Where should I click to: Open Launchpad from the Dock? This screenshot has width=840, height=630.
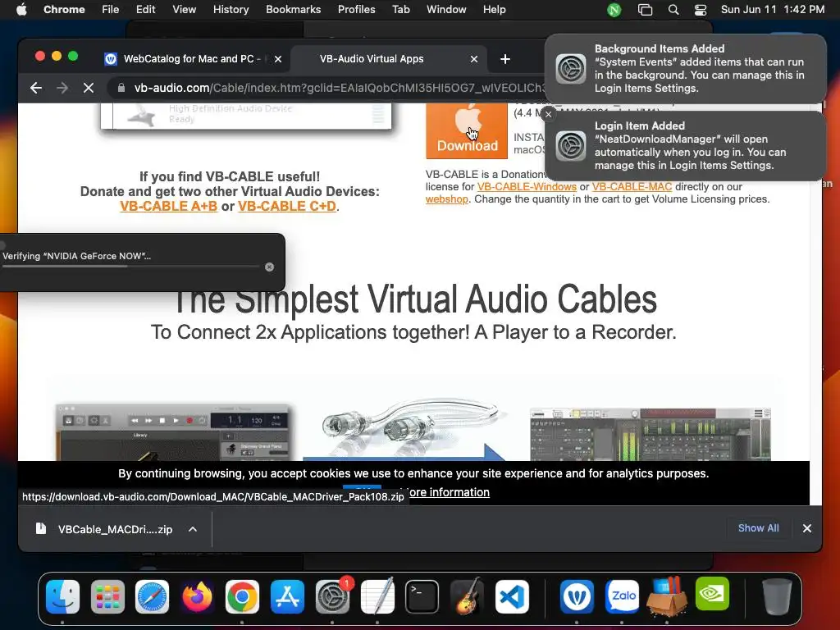click(x=107, y=596)
